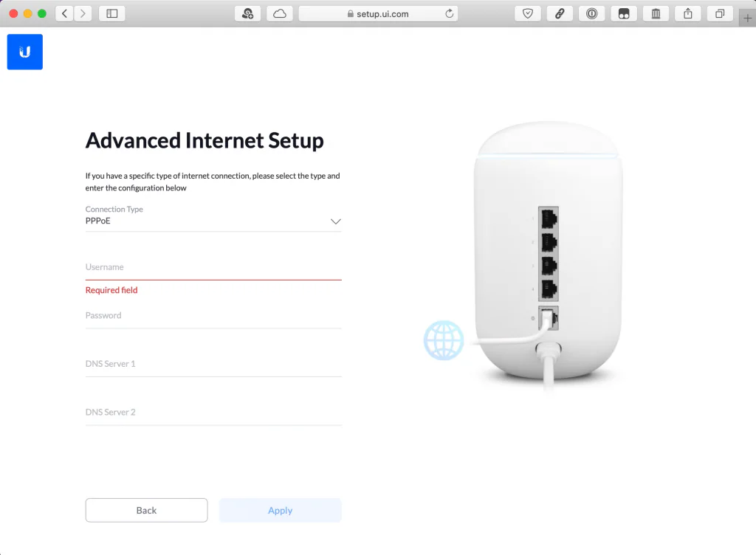The height and width of the screenshot is (555, 756).
Task: Open a new tab with plus button
Action: click(x=747, y=18)
